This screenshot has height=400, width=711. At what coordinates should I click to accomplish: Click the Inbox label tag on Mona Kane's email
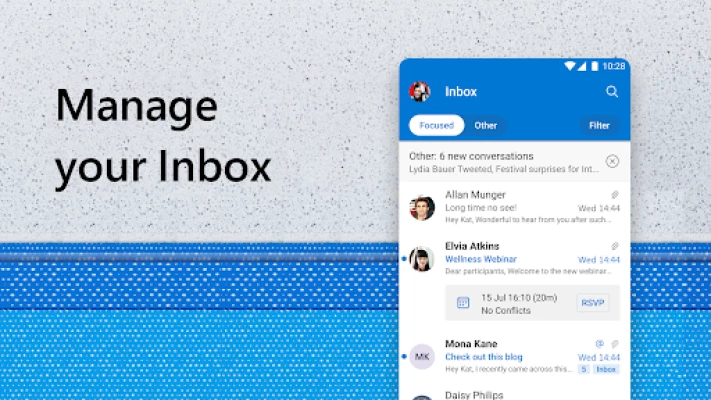coord(606,369)
